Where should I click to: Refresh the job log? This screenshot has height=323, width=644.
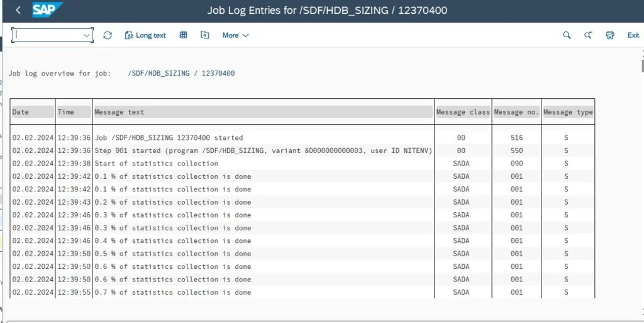(108, 35)
